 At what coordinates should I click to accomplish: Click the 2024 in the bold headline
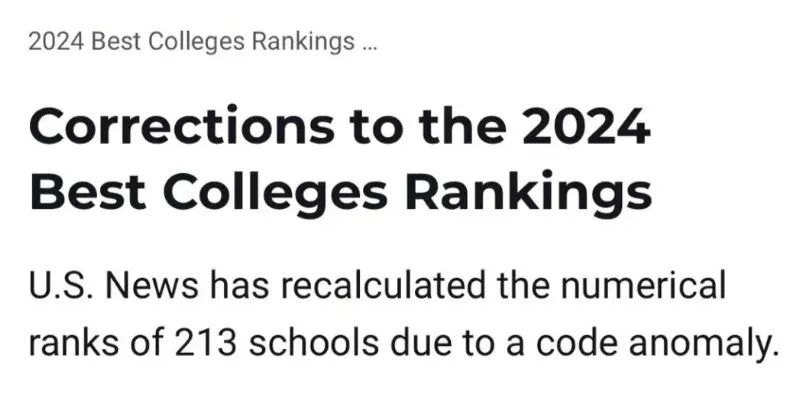click(586, 126)
